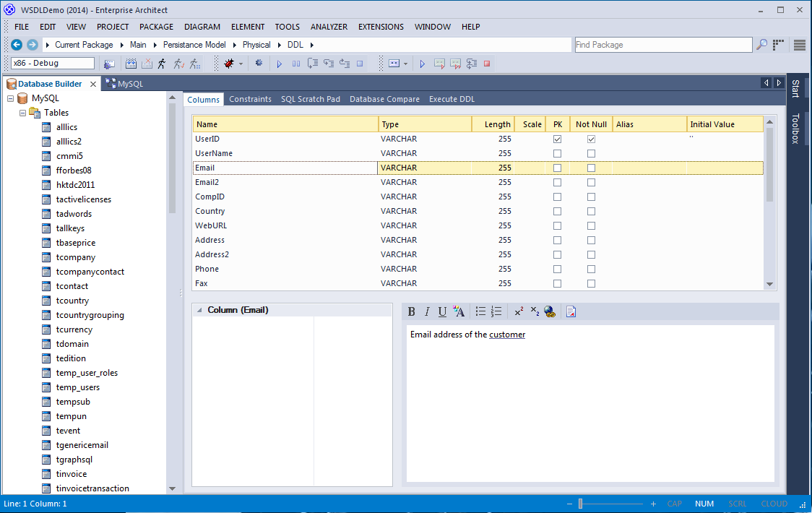Apply superscript formatting in the notes toolbar
This screenshot has height=513, width=812.
coord(519,311)
